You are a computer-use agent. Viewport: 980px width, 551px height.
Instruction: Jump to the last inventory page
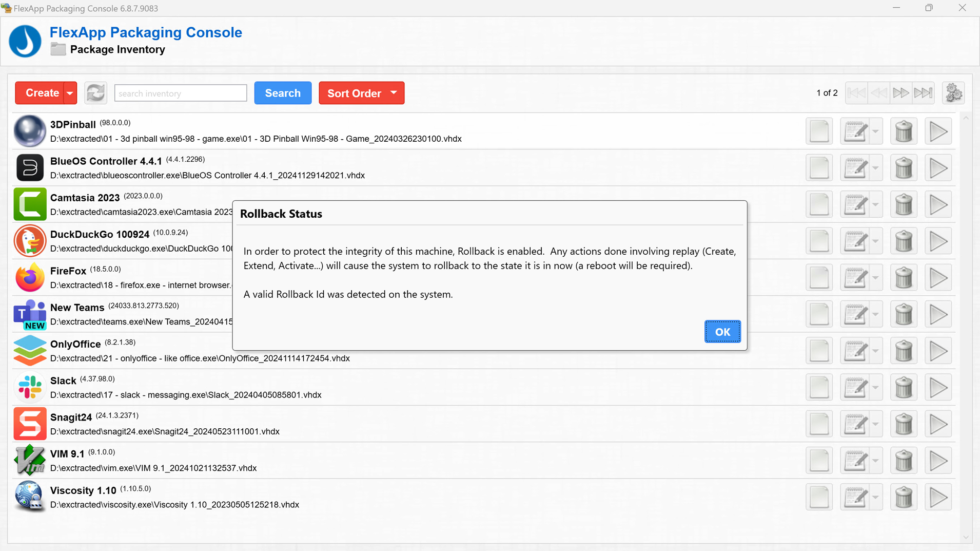pyautogui.click(x=923, y=93)
